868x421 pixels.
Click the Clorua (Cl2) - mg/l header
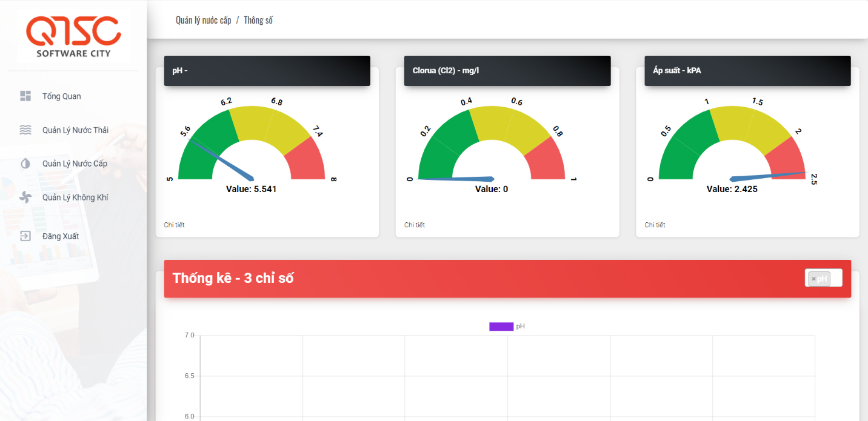coord(507,71)
